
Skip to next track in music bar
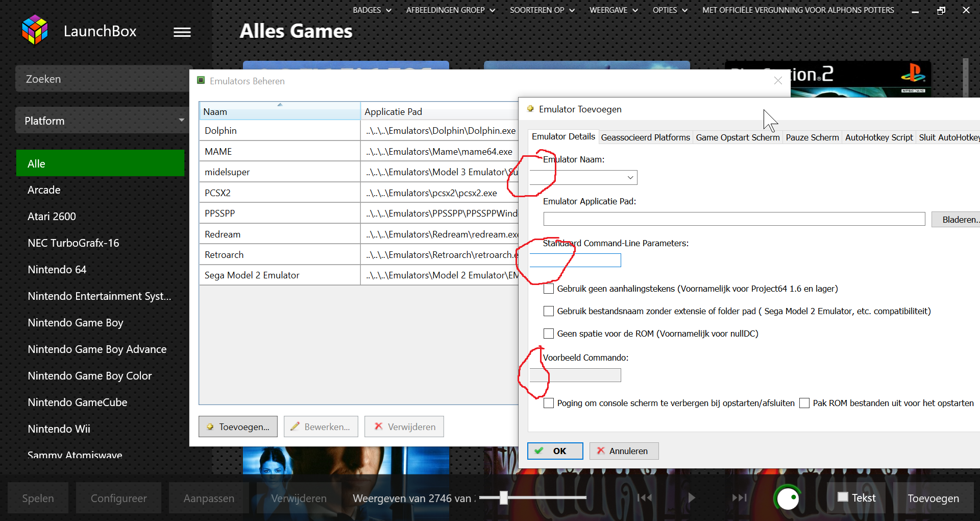(x=739, y=498)
